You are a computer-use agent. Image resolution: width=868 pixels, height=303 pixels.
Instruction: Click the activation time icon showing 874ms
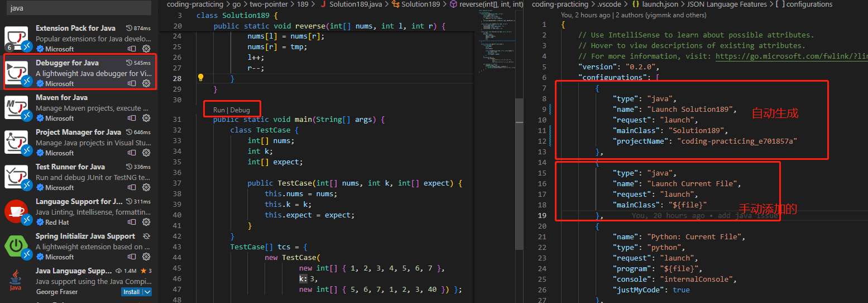pyautogui.click(x=130, y=28)
